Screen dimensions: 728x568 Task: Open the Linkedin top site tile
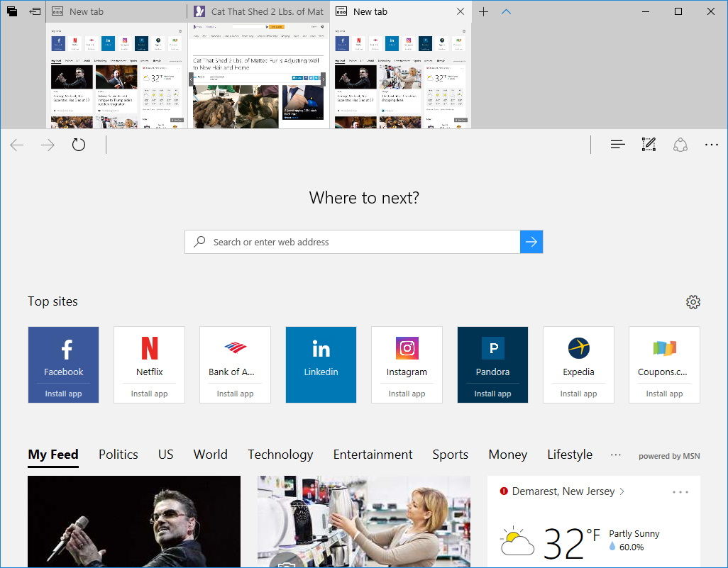[321, 364]
